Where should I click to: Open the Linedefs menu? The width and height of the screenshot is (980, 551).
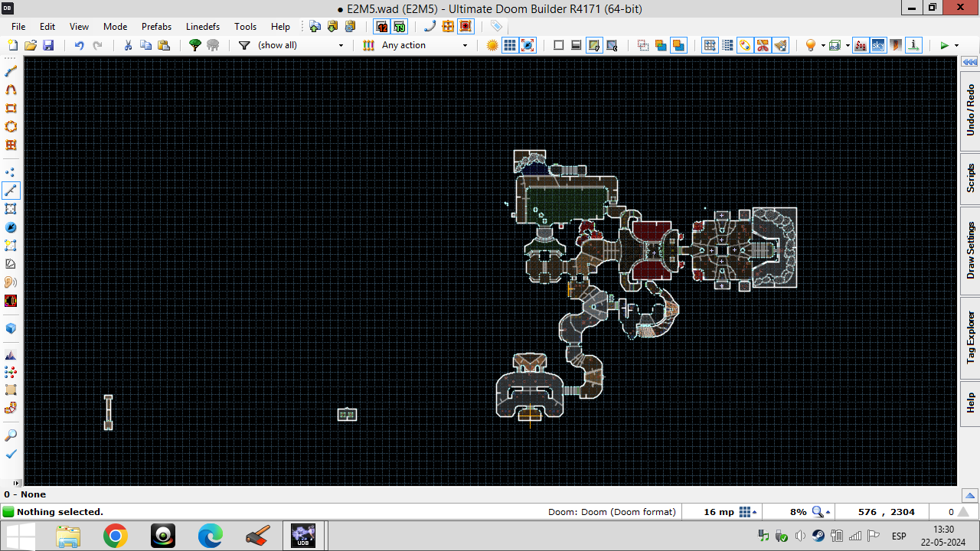(x=204, y=27)
